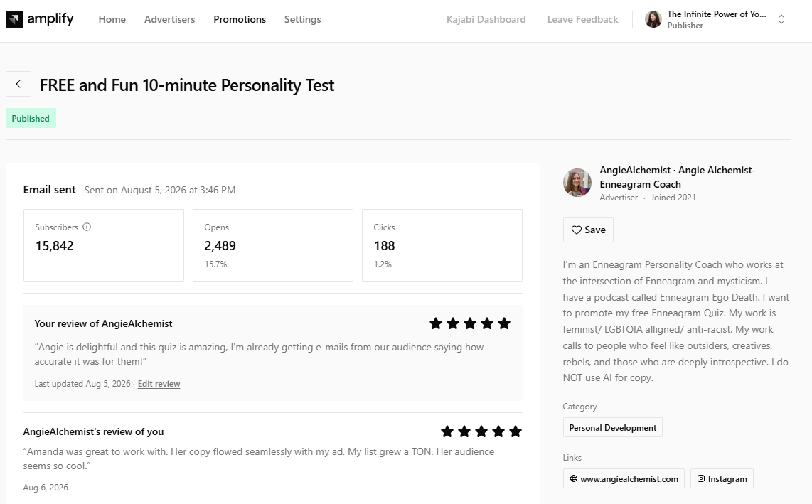Open the Settings navigation item
This screenshot has width=812, height=504.
[x=302, y=19]
